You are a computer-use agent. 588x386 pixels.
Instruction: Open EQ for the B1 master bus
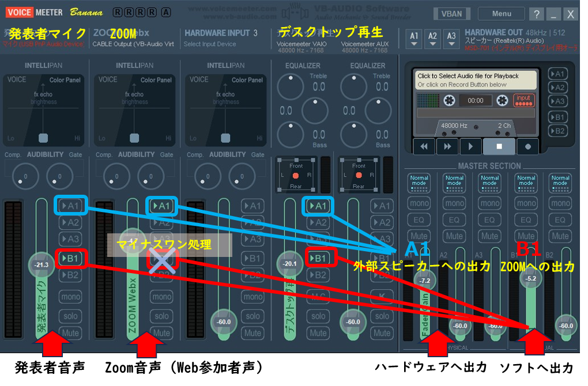click(526, 220)
